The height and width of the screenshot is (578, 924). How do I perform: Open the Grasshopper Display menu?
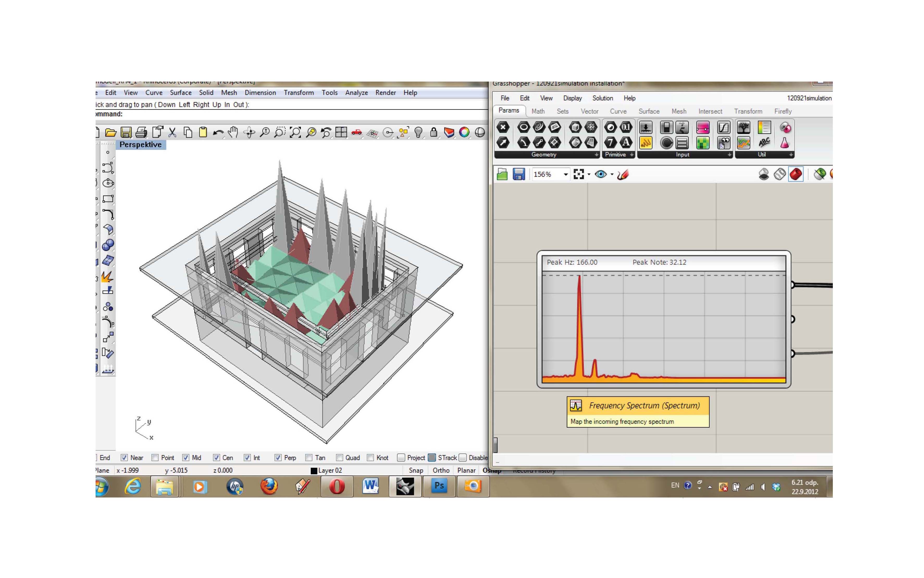tap(572, 98)
